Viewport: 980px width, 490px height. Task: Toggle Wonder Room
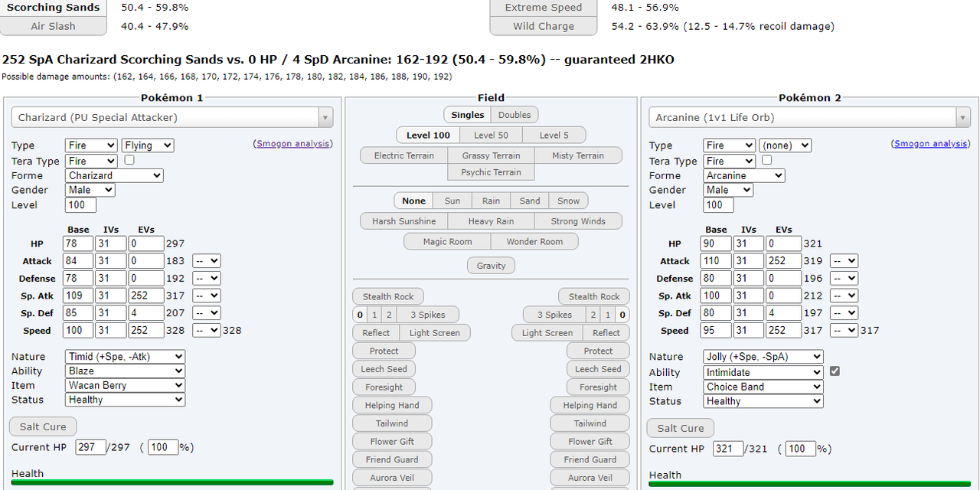click(x=534, y=241)
